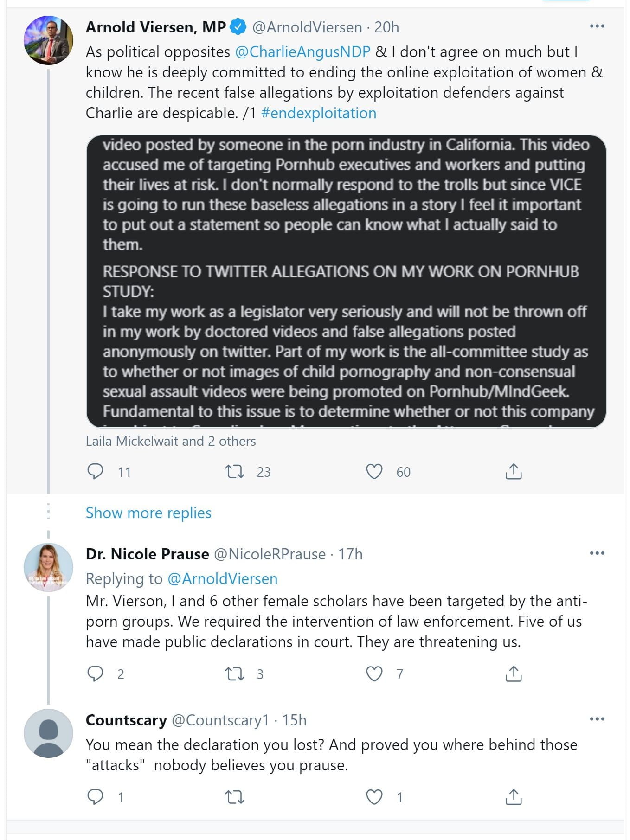This screenshot has height=840, width=630.
Task: Open more options on Arnold Viersen's tweet
Action: tap(597, 26)
